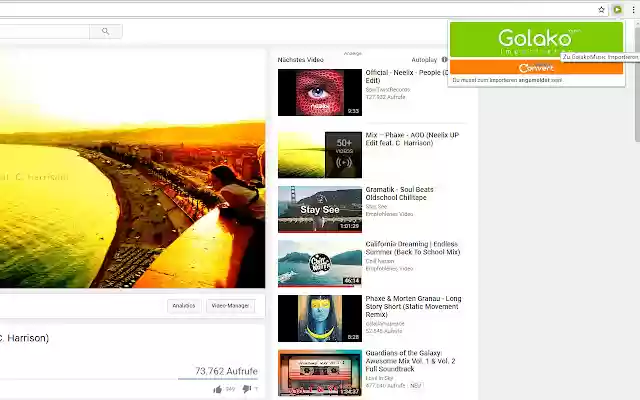Viewport: 640px width, 400px height.
Task: Open the Stay See Gramatik thumbnail
Action: [320, 209]
